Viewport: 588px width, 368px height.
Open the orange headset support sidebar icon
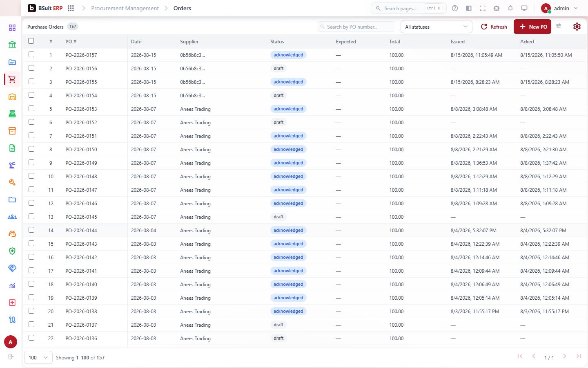tap(12, 234)
